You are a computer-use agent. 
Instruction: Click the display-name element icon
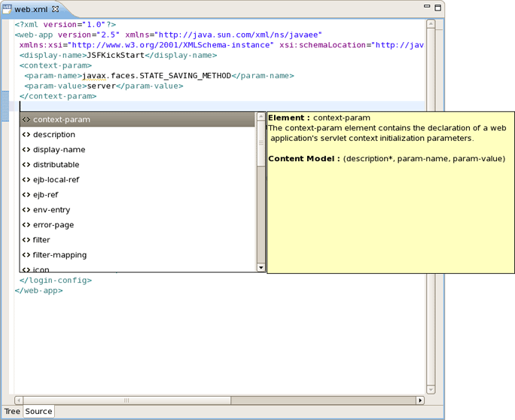pos(26,150)
